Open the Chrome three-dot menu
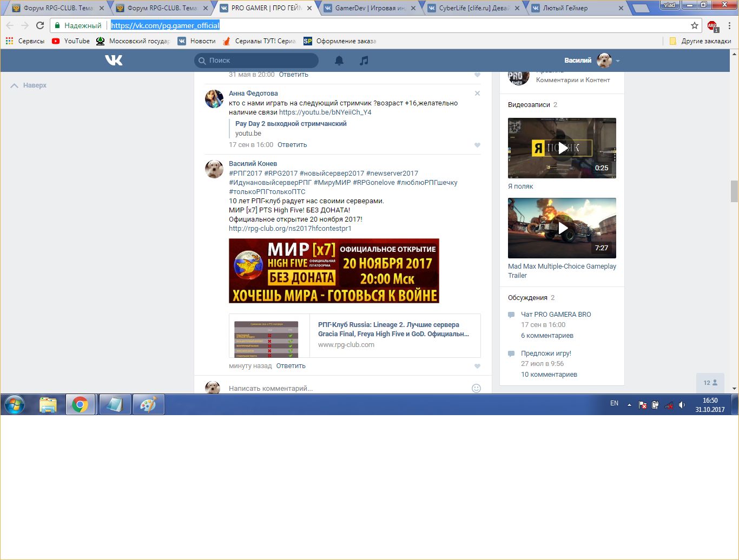This screenshot has height=560, width=739. tap(729, 25)
